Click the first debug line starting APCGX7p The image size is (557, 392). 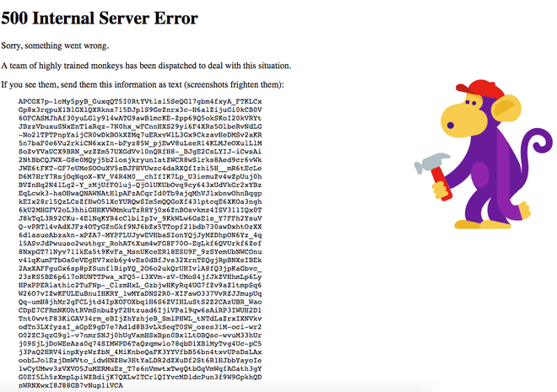pyautogui.click(x=140, y=101)
